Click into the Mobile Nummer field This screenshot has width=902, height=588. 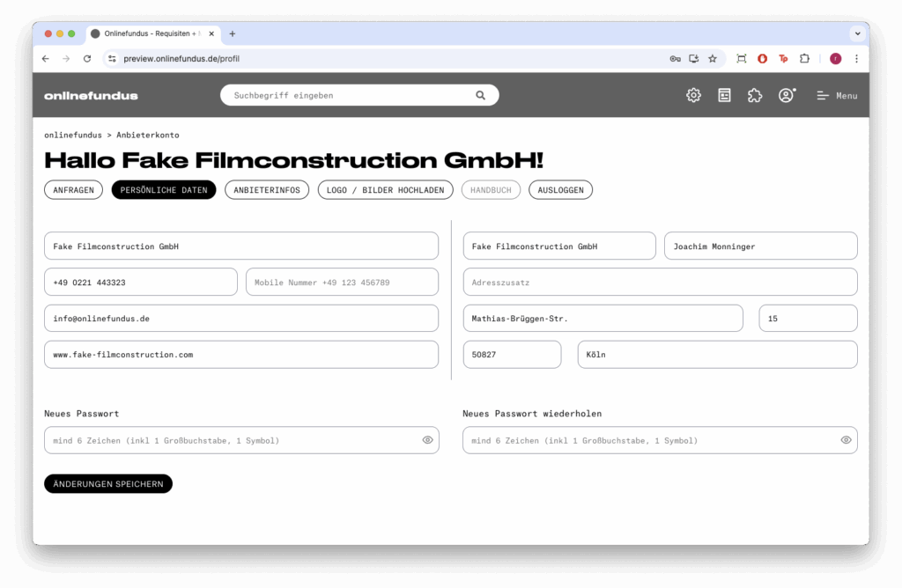click(x=342, y=283)
